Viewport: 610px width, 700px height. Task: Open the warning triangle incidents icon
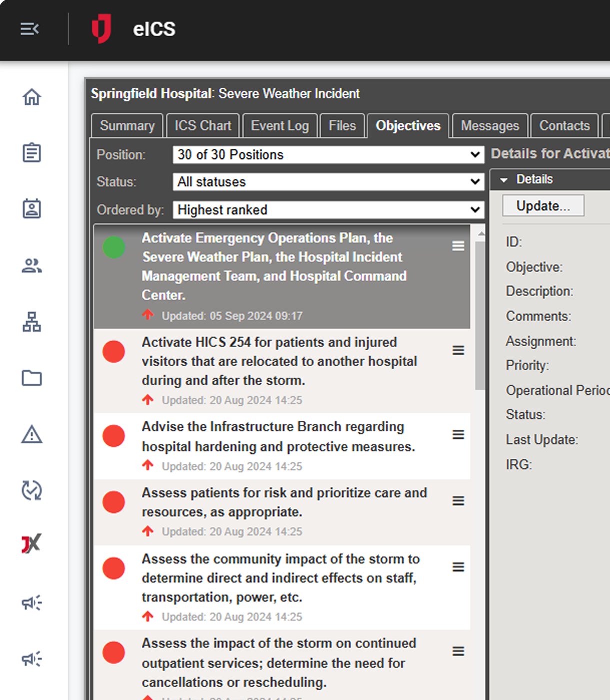(32, 435)
